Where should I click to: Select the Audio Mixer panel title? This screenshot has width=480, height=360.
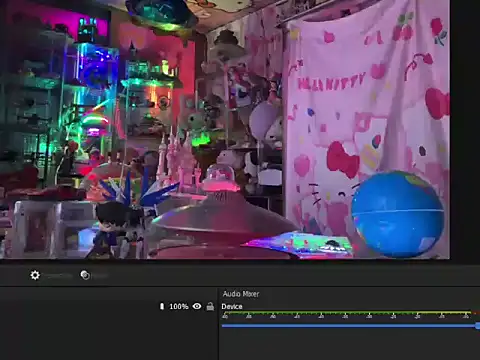(241, 294)
